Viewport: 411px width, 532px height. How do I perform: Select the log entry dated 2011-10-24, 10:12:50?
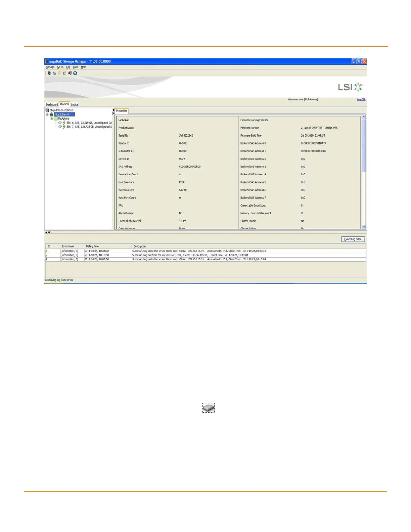coord(205,255)
